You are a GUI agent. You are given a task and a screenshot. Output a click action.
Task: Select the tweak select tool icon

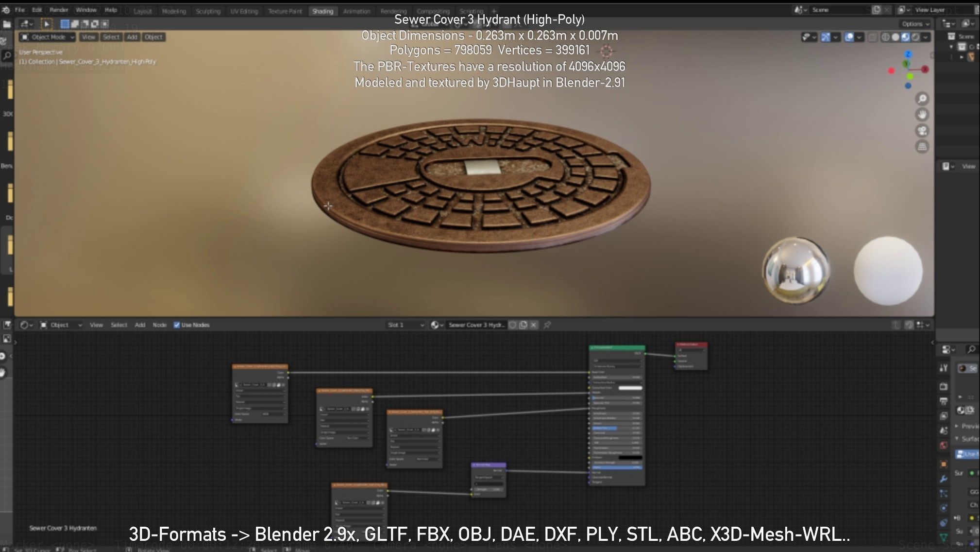47,24
